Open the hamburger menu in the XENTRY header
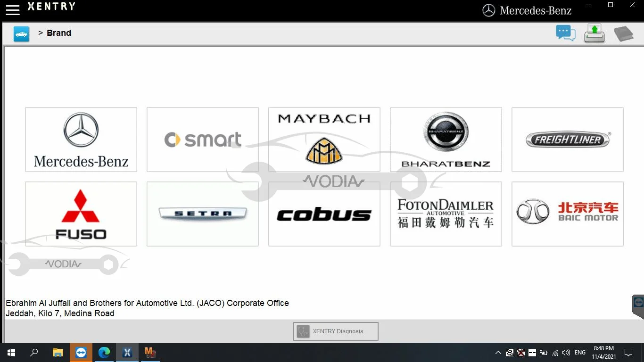 click(13, 10)
